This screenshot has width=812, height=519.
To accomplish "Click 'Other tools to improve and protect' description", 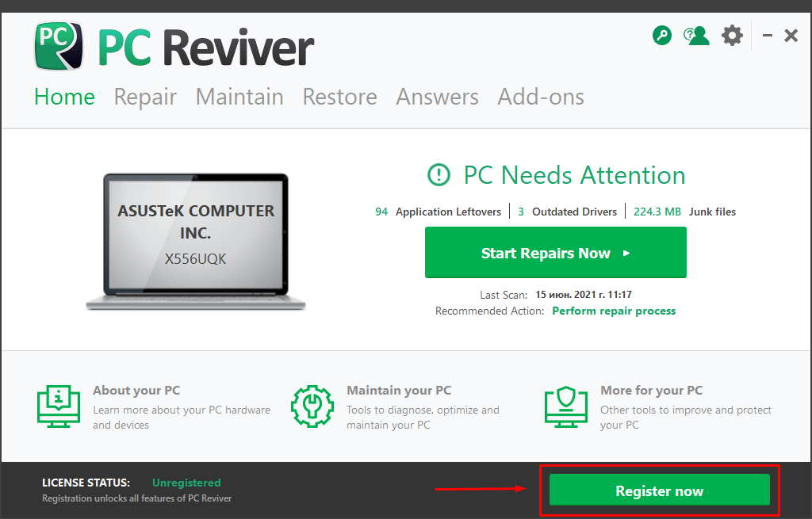I will (686, 417).
